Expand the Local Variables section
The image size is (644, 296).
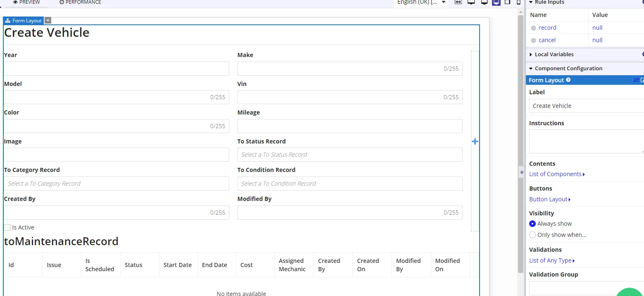click(x=531, y=55)
